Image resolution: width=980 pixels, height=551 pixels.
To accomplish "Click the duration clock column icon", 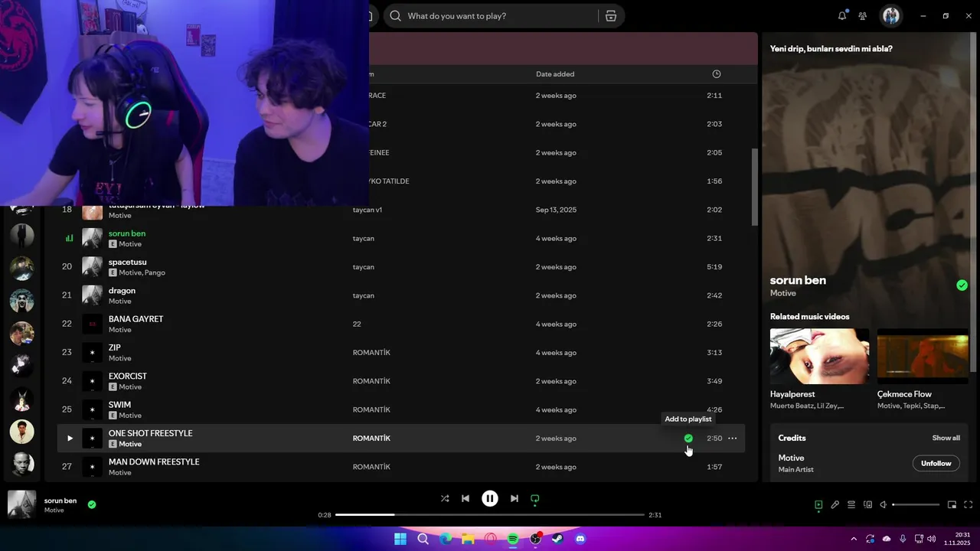I will 717,74.
